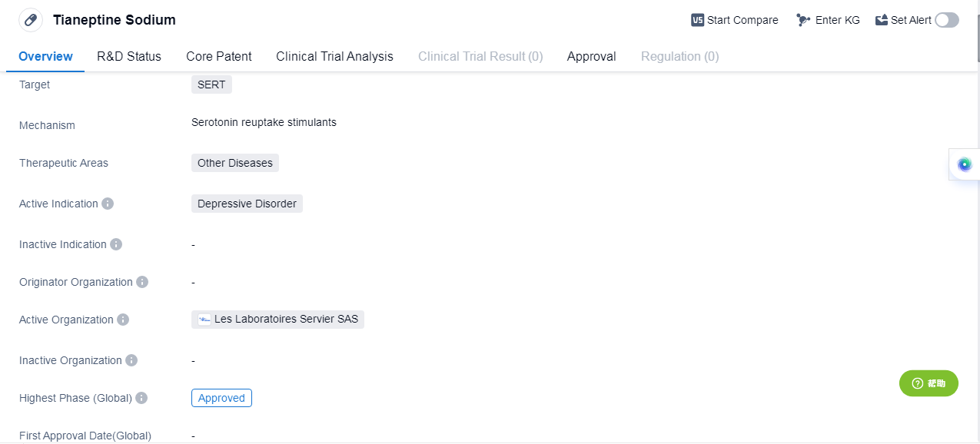Click the SERT target tag
The height and width of the screenshot is (444, 980).
[211, 84]
